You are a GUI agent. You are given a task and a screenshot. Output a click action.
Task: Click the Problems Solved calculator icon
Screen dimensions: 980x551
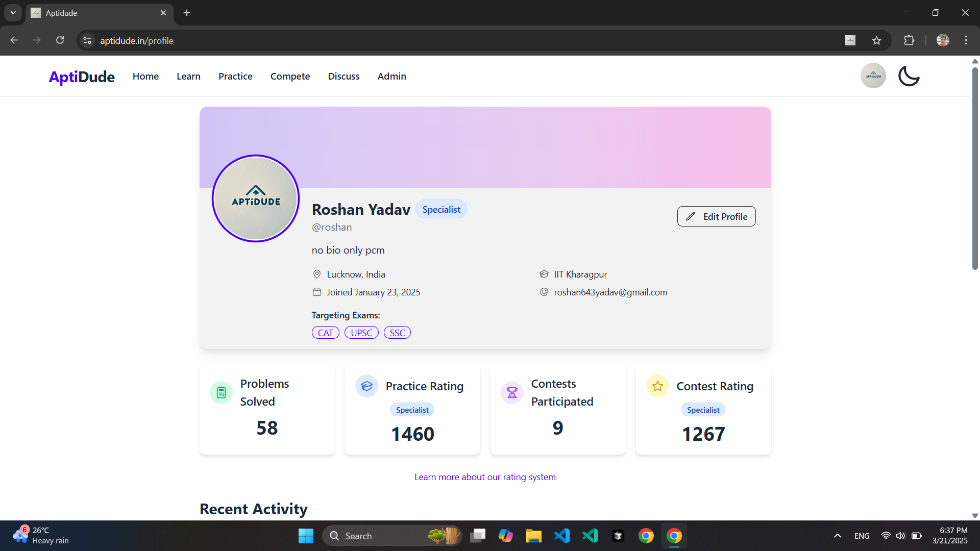[x=221, y=392]
